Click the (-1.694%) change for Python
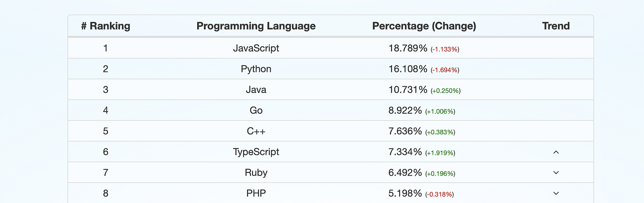 click(x=445, y=70)
